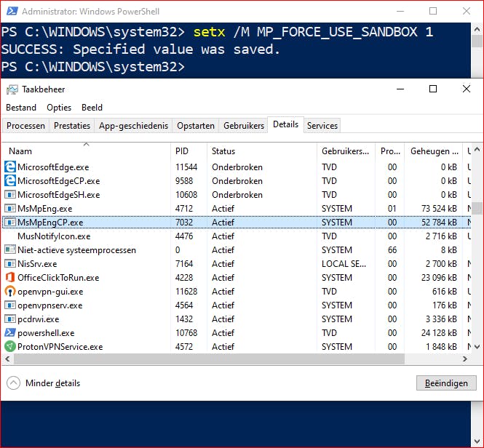The width and height of the screenshot is (484, 448).
Task: Click horizontal scrollbar right arrow in Taakbeheer
Action: click(465, 359)
